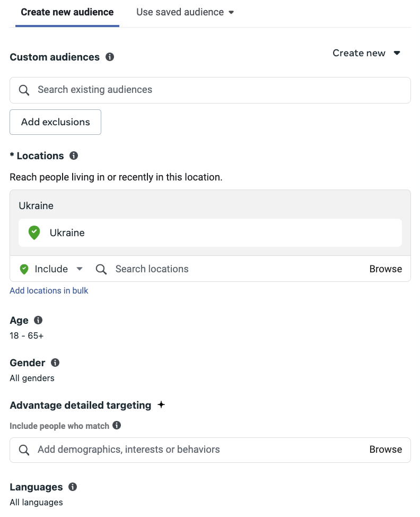The width and height of the screenshot is (420, 517).
Task: Switch to the Create new audience tab
Action: 67,12
